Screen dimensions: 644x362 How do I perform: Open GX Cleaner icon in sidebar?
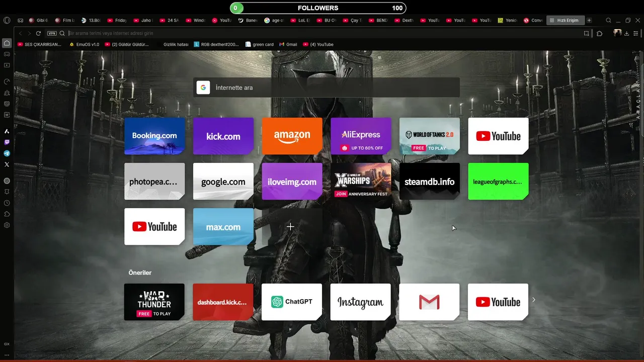pyautogui.click(x=7, y=93)
